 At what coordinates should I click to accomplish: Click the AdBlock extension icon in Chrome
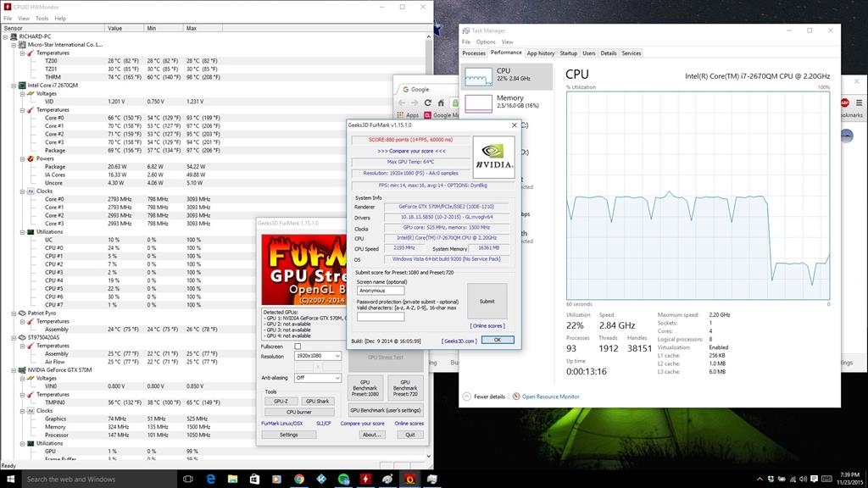[845, 103]
